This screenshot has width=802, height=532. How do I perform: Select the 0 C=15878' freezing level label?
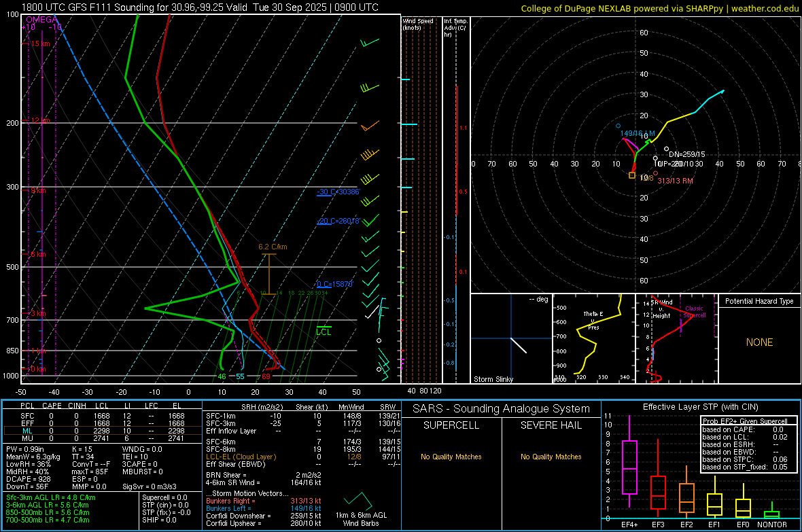click(335, 284)
